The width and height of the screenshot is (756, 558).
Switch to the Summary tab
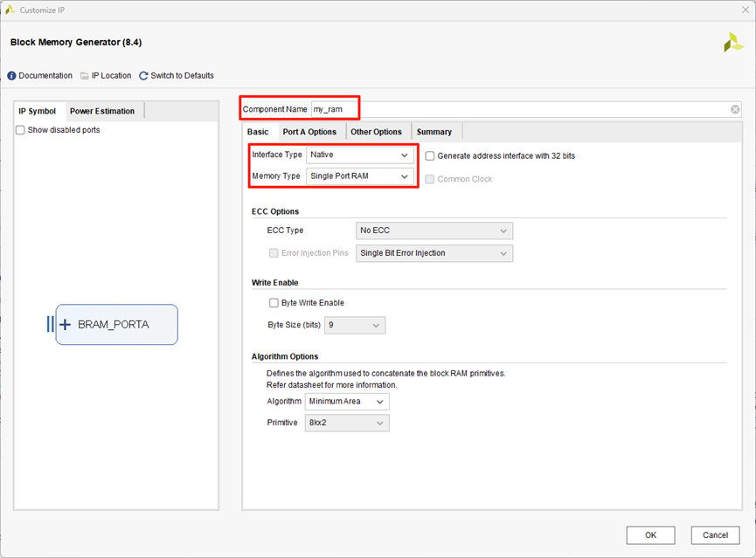[x=433, y=132]
